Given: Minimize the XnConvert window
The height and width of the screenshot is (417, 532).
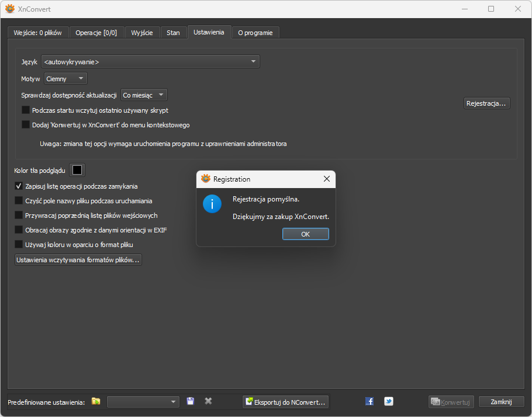Looking at the screenshot, I should 465,9.
